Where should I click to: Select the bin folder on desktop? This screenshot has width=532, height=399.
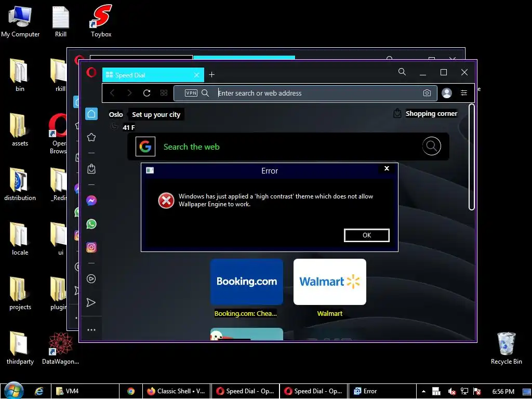coord(20,75)
